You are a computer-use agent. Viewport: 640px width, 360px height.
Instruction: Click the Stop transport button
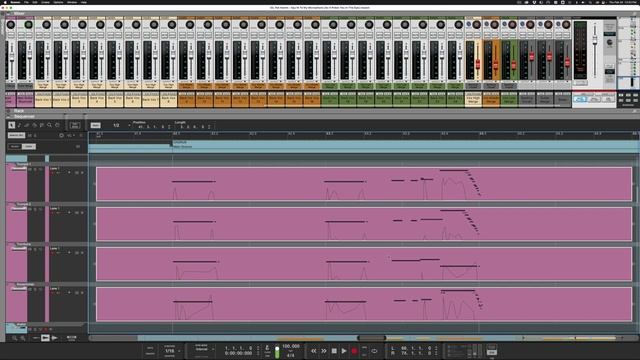(334, 351)
